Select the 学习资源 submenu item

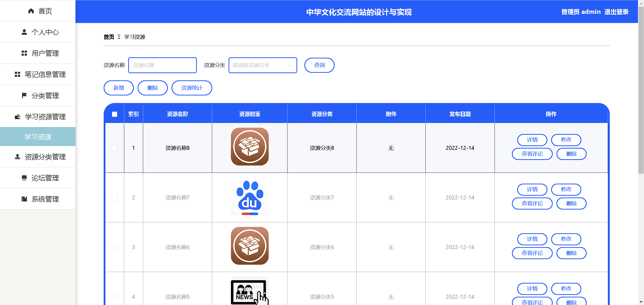pyautogui.click(x=38, y=137)
